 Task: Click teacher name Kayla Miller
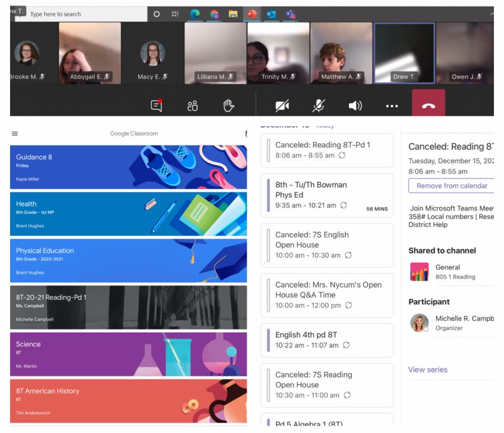(x=27, y=179)
